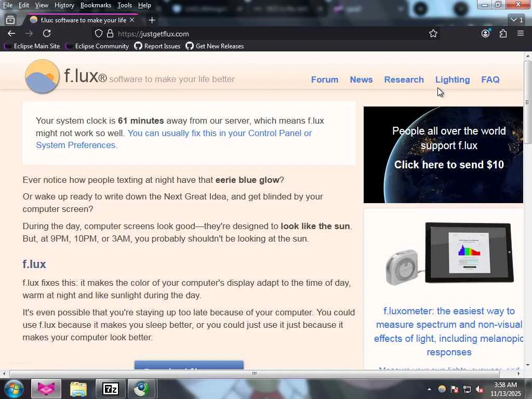Click the blue f.lux section heading
Viewport: 532px width, 399px height.
pyautogui.click(x=34, y=264)
